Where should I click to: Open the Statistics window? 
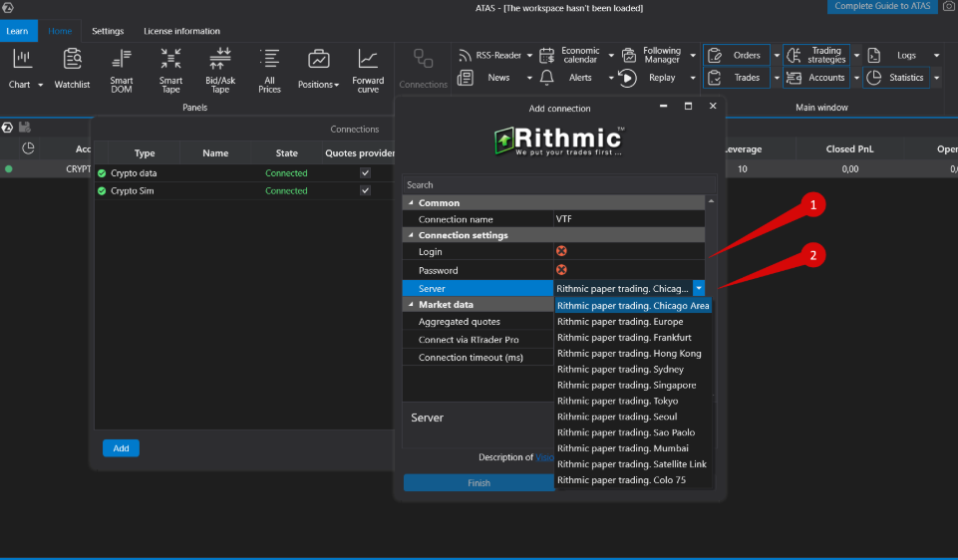point(895,78)
